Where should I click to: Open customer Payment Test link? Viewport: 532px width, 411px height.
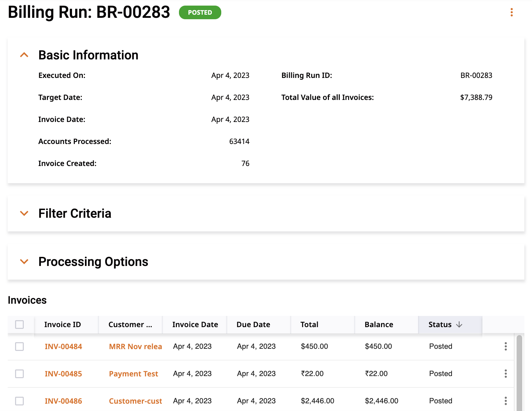pyautogui.click(x=134, y=374)
